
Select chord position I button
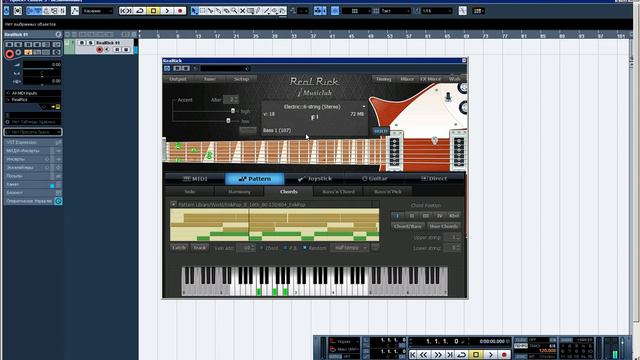pos(398,216)
